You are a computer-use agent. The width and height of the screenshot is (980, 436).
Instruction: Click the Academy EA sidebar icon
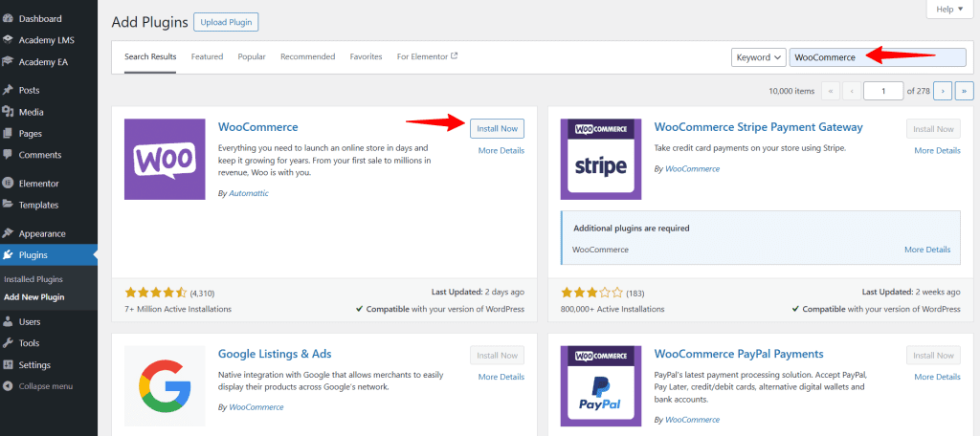pyautogui.click(x=8, y=62)
